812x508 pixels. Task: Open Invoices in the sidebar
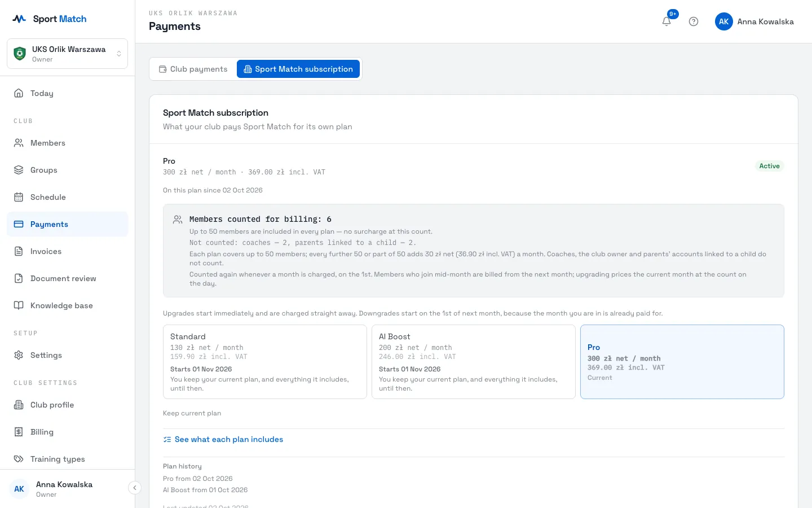[x=67, y=251]
